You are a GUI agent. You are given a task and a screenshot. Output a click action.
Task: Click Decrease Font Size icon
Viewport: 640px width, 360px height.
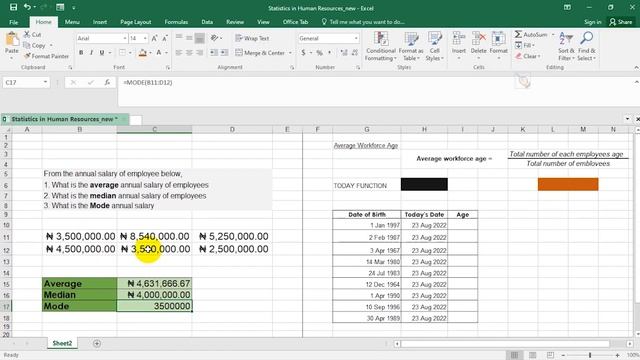click(165, 38)
